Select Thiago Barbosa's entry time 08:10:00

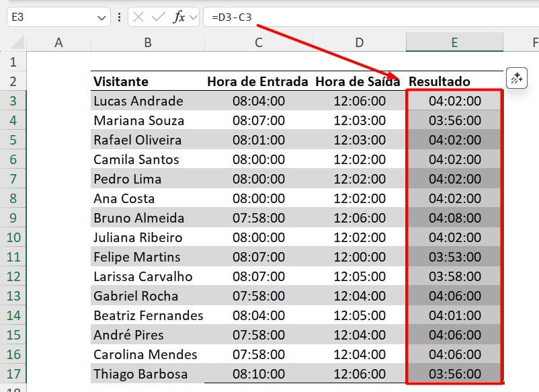[259, 374]
